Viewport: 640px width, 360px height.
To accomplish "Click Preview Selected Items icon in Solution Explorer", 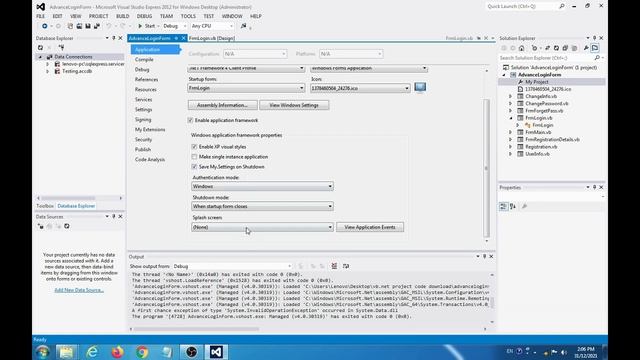I will pos(595,48).
